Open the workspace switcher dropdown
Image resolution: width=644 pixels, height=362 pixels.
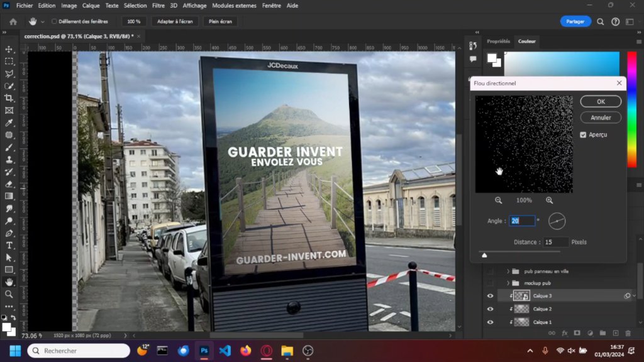click(630, 21)
